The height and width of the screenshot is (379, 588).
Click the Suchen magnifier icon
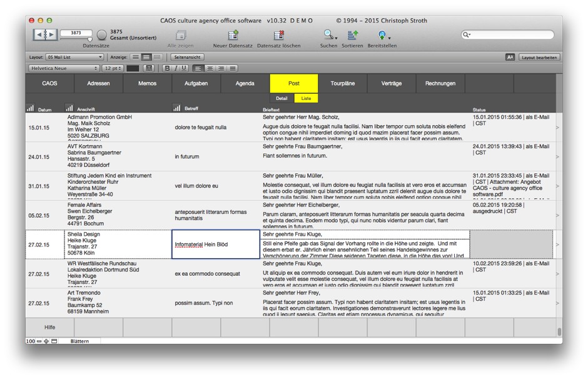pos(328,35)
